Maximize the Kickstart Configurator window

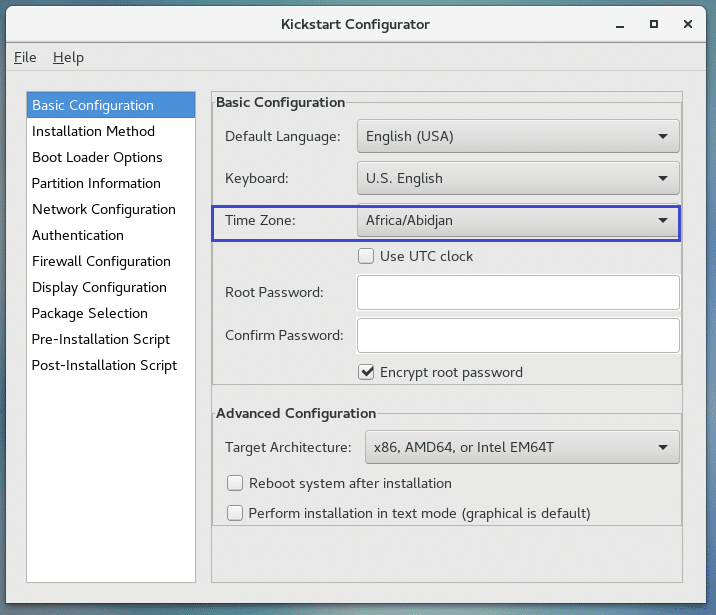click(x=654, y=23)
